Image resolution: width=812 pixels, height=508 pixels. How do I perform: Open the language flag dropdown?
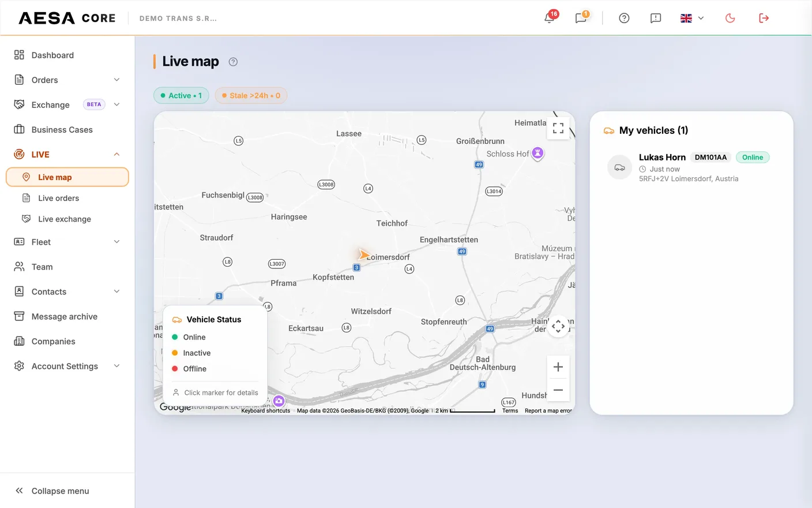(692, 18)
